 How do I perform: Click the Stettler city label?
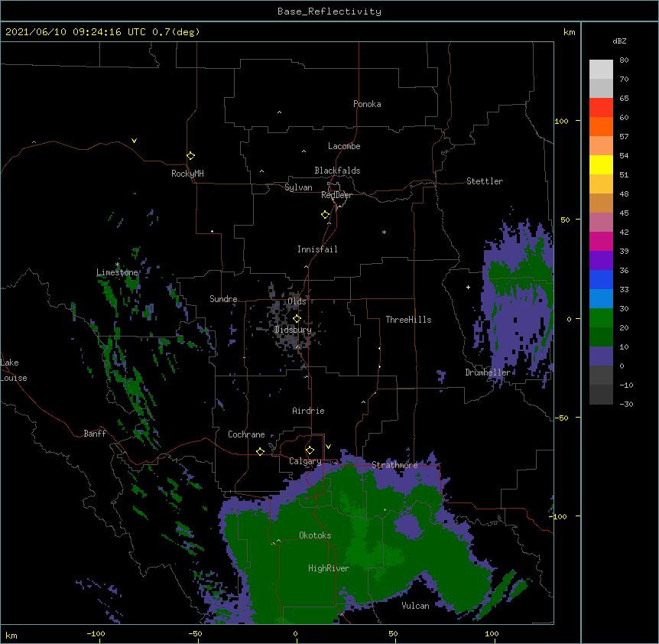[x=485, y=181]
